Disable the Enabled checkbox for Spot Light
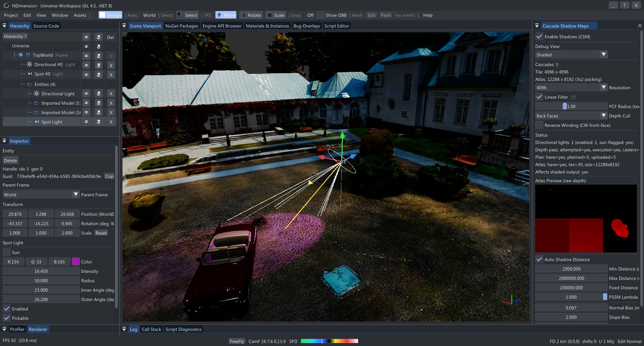The height and width of the screenshot is (346, 644). click(x=6, y=308)
